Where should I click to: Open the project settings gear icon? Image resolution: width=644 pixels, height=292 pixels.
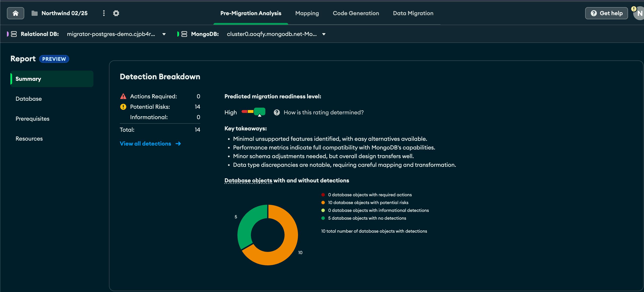(x=116, y=13)
